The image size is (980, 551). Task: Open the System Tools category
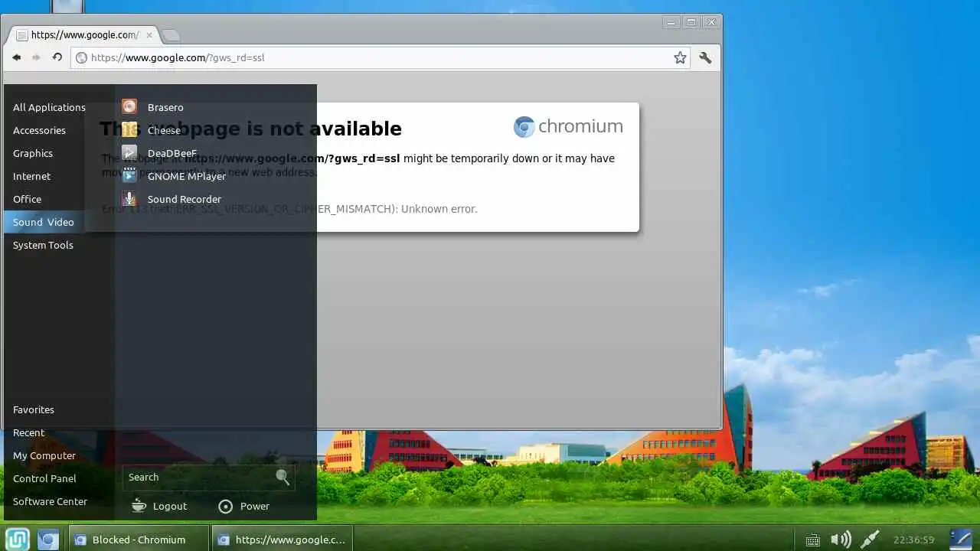[43, 245]
